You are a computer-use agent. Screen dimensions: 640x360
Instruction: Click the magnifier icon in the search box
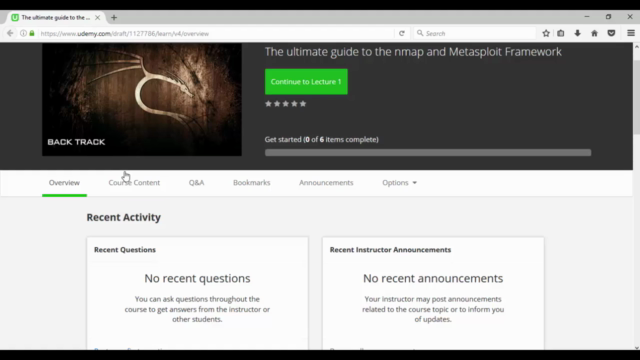tap(420, 33)
